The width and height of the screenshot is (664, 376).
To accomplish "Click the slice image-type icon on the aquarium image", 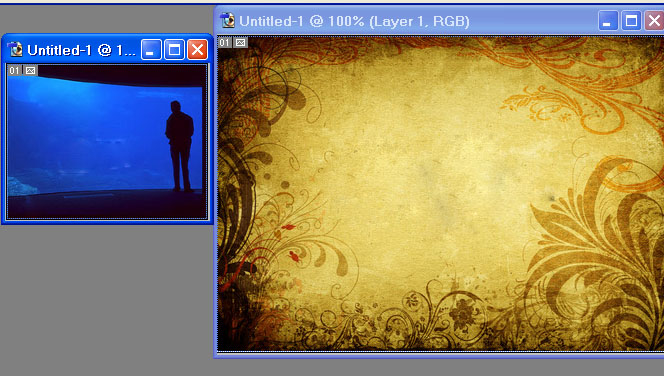I will (30, 70).
